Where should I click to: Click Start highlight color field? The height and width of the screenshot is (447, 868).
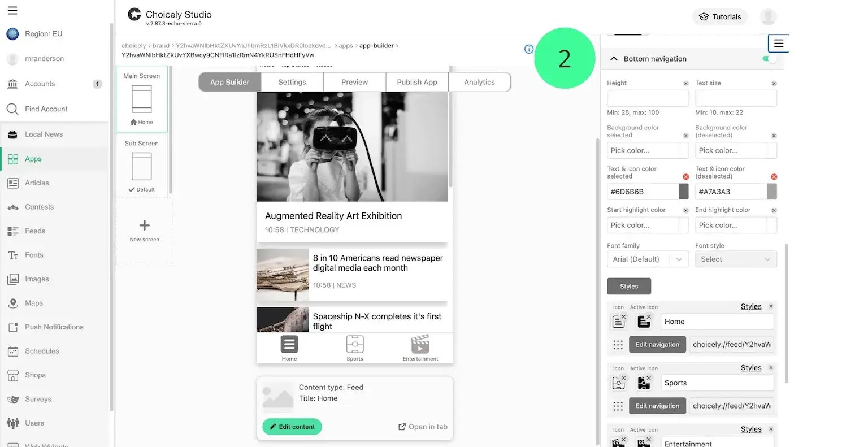(x=643, y=225)
